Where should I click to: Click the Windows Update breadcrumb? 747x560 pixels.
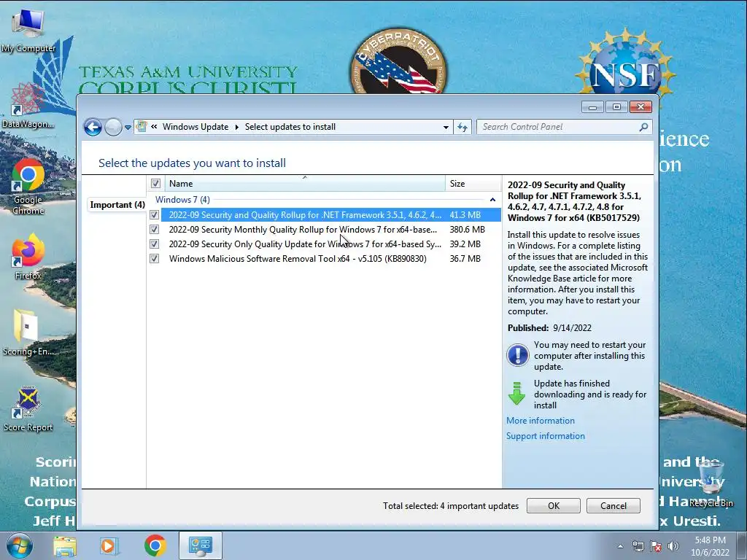coord(196,127)
